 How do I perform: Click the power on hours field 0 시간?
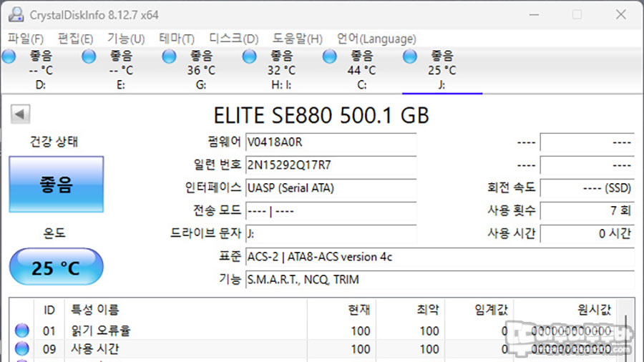587,234
